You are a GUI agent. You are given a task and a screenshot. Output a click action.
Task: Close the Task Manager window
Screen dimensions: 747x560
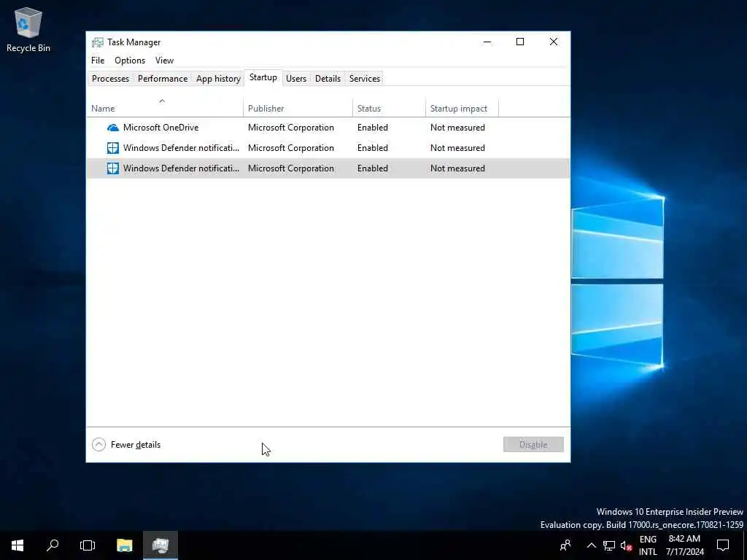coord(554,42)
